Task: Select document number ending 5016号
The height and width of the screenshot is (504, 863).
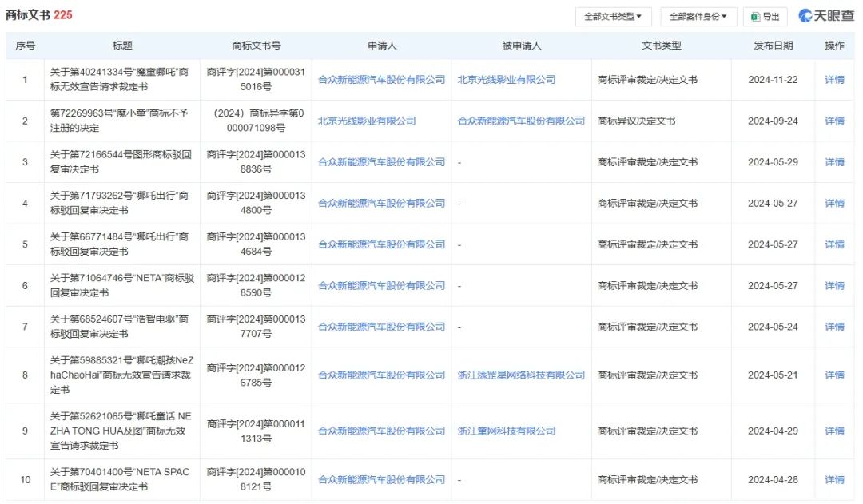Action: click(256, 80)
